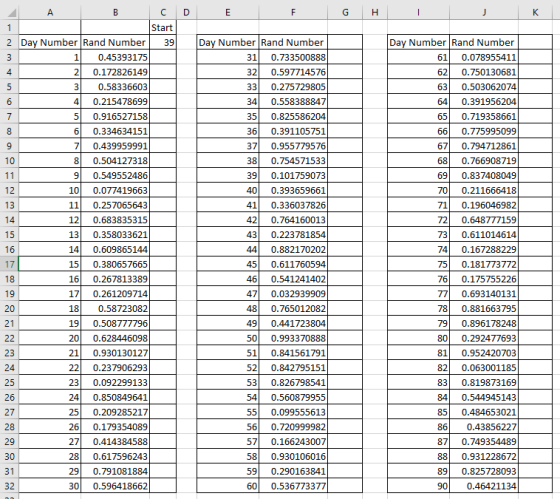Select column J header
The height and width of the screenshot is (499, 560).
[x=484, y=13]
